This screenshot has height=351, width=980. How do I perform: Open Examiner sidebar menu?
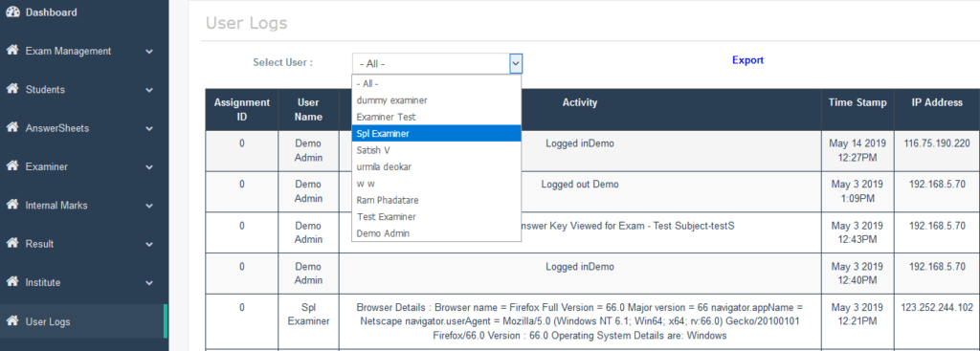pyautogui.click(x=84, y=167)
